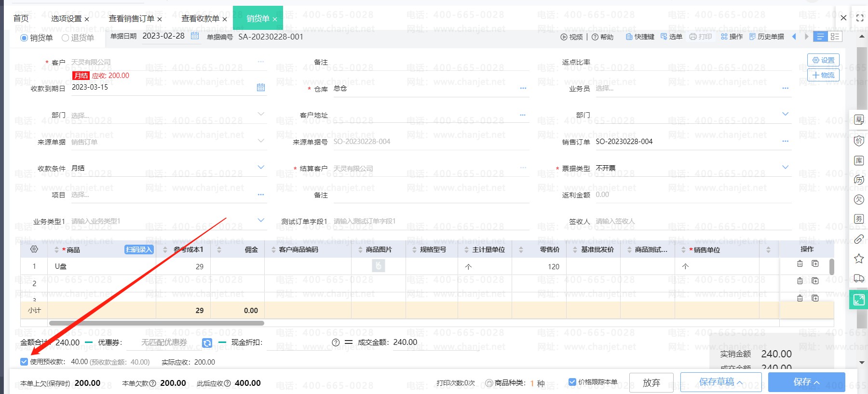Select the 退货单 radio button
The height and width of the screenshot is (394, 868).
point(66,38)
